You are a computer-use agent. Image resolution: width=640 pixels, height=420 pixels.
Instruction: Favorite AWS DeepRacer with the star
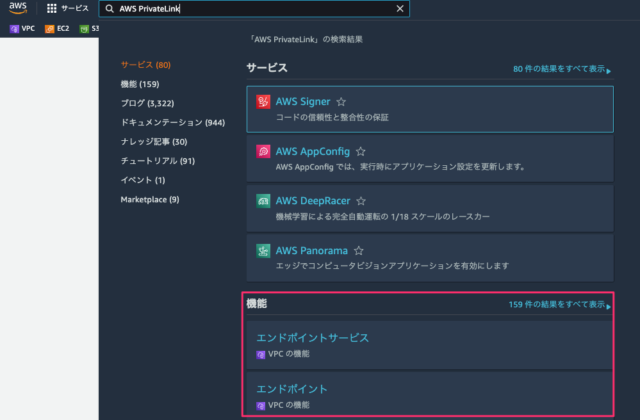pyautogui.click(x=361, y=201)
